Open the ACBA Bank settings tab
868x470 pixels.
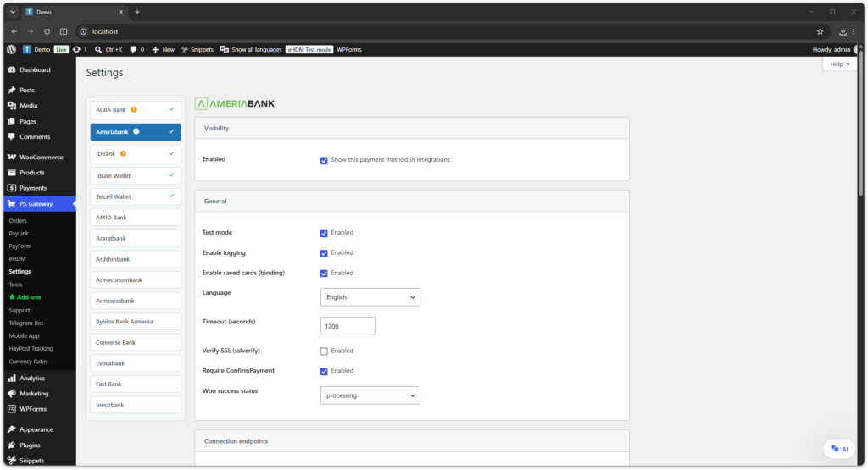(136, 109)
